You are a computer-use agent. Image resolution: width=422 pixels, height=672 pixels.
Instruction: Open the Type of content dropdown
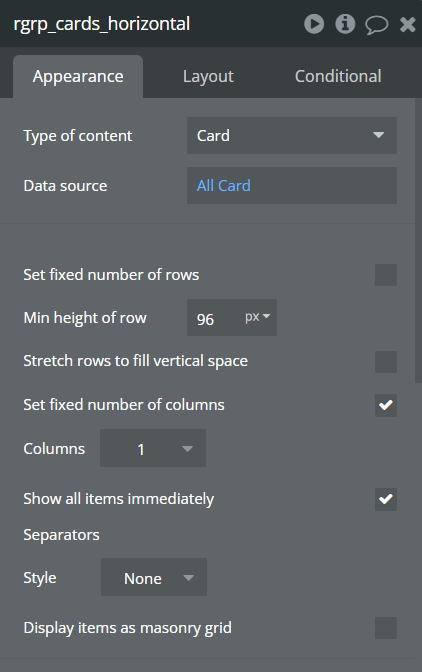pos(292,135)
